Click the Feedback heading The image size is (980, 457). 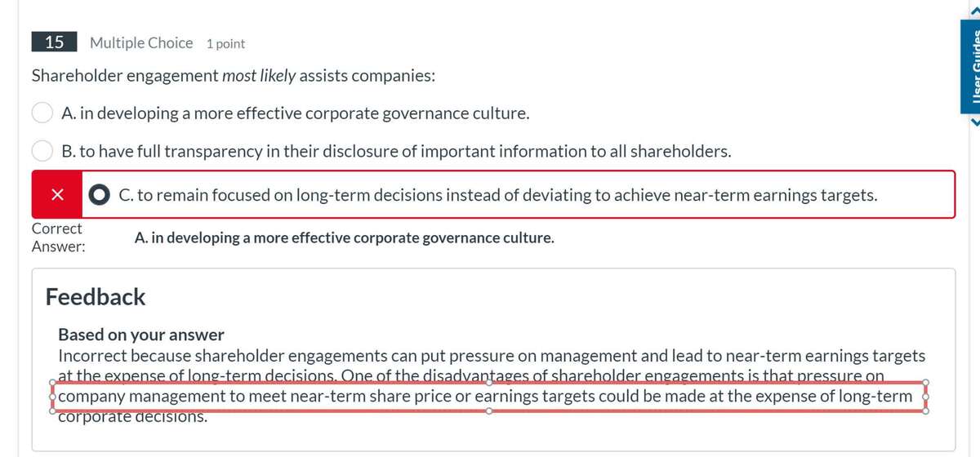(96, 296)
